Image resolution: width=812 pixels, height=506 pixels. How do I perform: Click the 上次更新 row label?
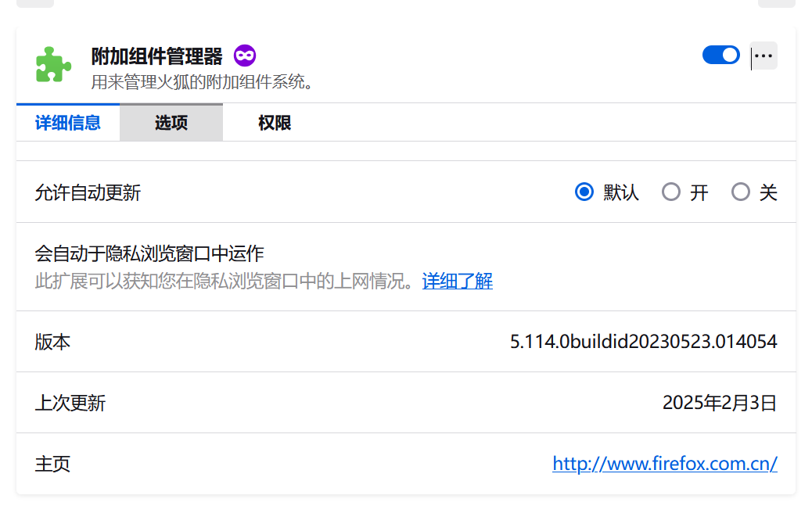click(70, 403)
